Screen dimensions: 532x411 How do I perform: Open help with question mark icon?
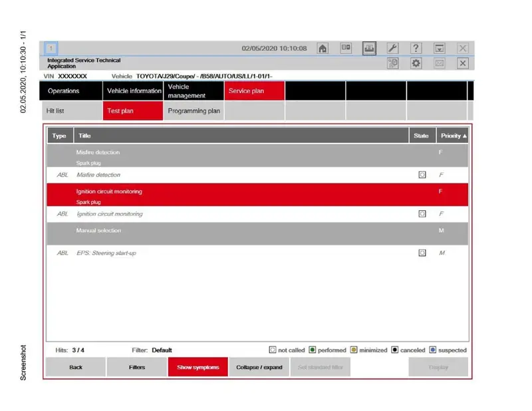point(416,48)
